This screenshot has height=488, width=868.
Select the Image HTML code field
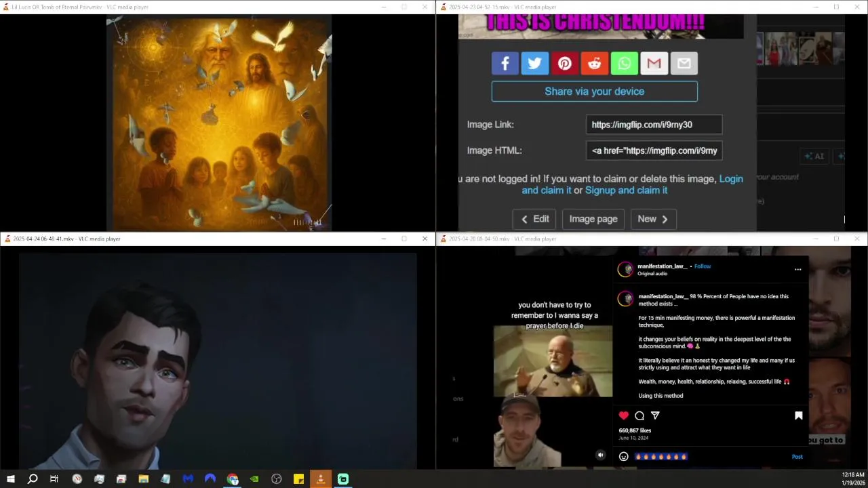pyautogui.click(x=654, y=150)
